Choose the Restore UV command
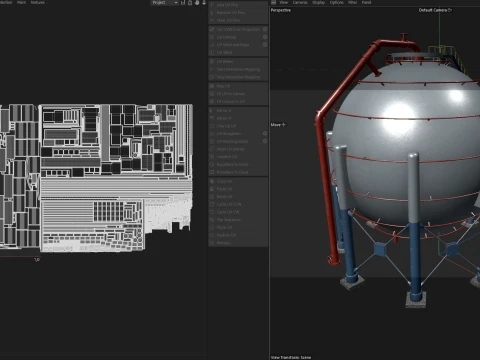This screenshot has height=360, width=480. (238, 235)
